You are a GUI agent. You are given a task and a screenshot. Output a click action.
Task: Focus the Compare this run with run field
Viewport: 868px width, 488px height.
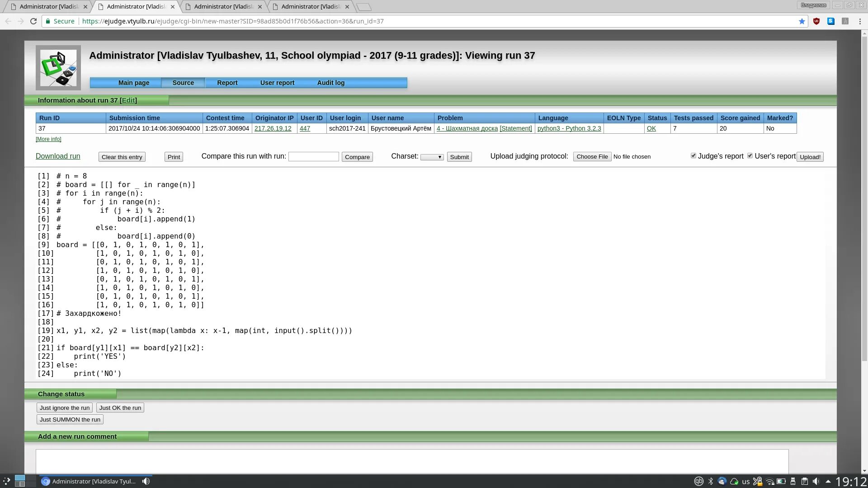point(313,156)
